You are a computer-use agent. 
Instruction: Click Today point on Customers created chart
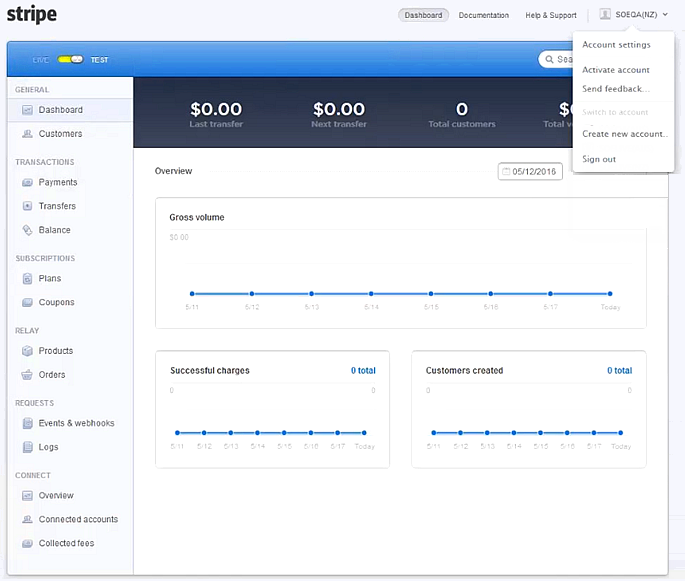pos(620,433)
